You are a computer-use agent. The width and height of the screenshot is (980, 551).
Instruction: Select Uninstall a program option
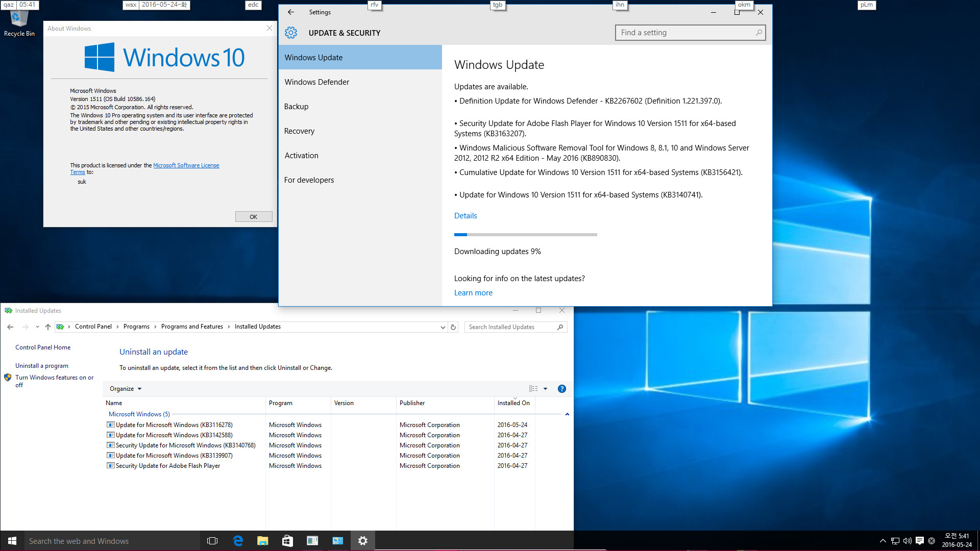[x=42, y=365]
